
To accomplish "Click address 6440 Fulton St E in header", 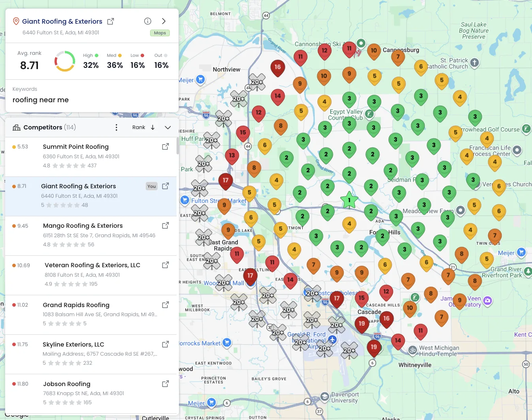I will 61,33.
